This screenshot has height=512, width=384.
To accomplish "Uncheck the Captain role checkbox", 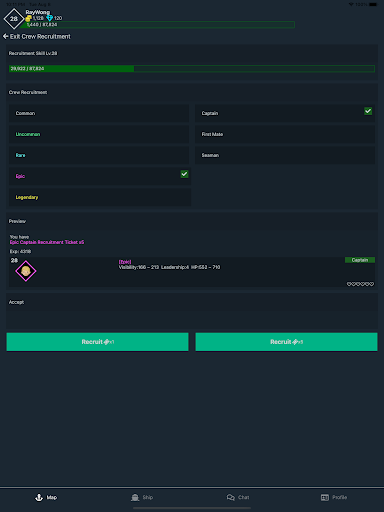I will pyautogui.click(x=368, y=111).
